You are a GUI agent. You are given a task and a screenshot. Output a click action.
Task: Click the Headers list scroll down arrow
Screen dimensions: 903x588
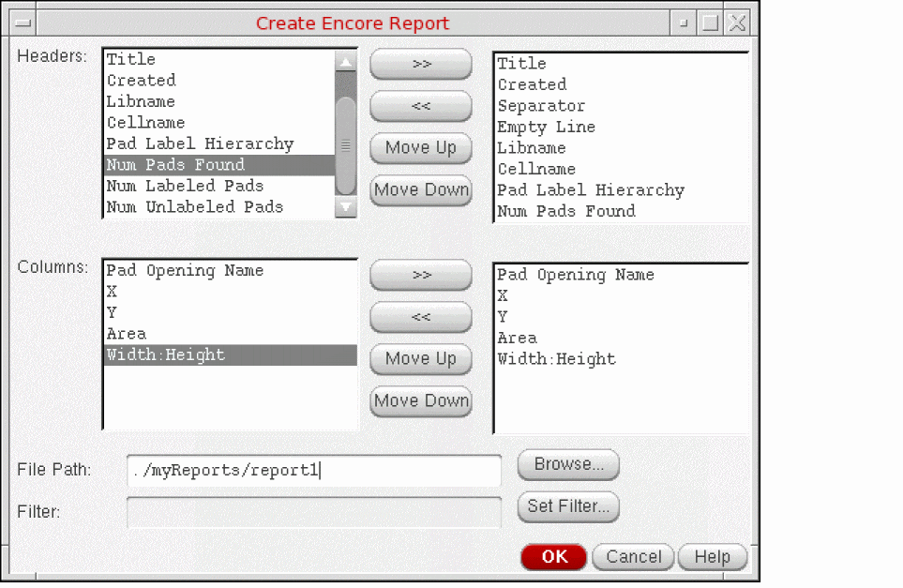[345, 206]
